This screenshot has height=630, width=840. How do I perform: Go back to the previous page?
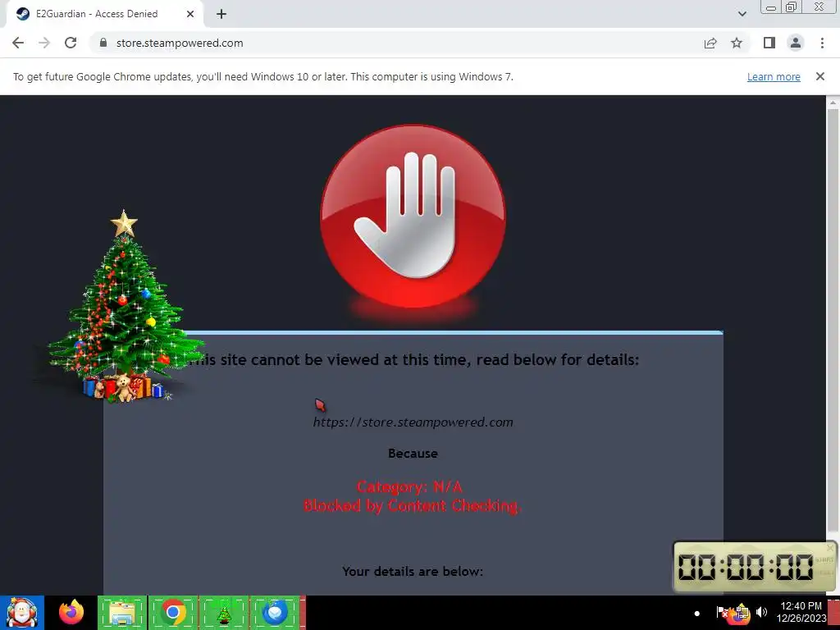[18, 43]
